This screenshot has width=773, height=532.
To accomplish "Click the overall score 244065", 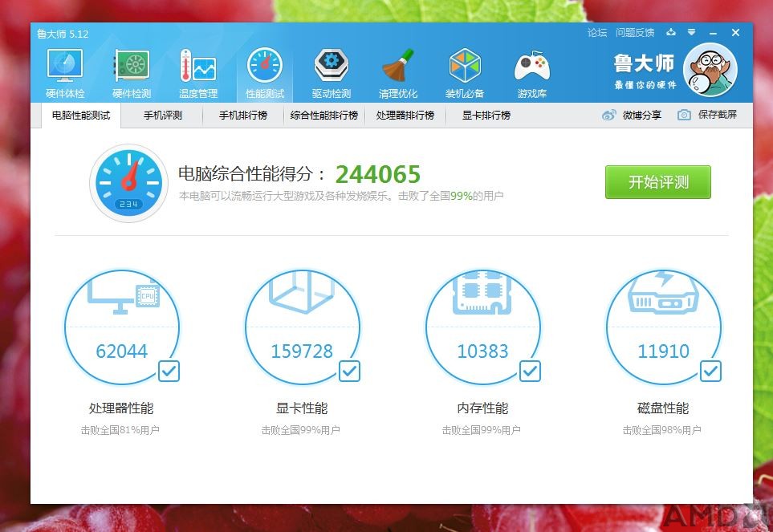I will [378, 174].
